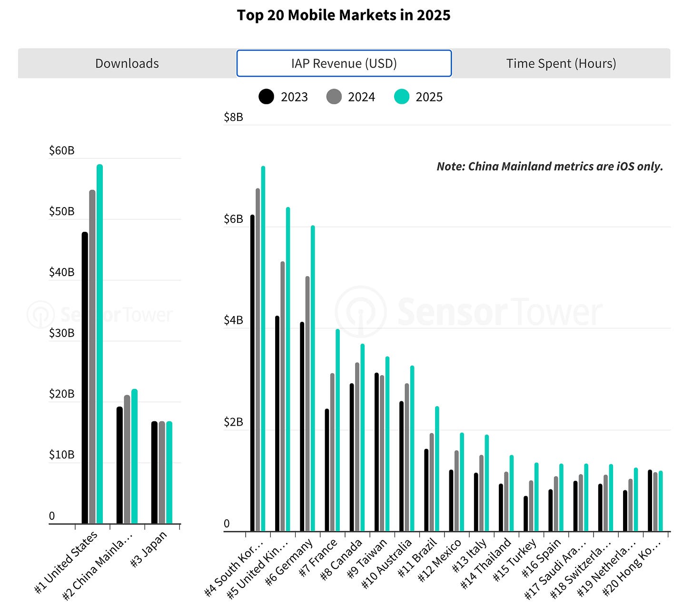Click the $8B y-axis label
This screenshot has height=616, width=693.
pos(234,117)
